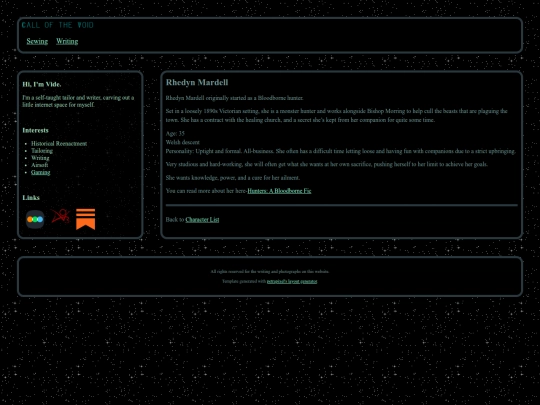The image size is (540, 405).
Task: Click the 'She wants knowledge, power' sentence
Action: click(233, 178)
